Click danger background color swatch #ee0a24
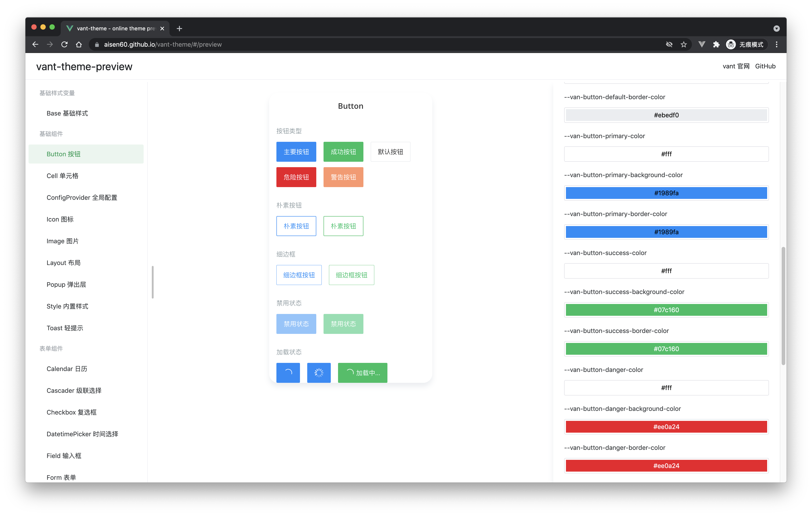 pos(666,427)
